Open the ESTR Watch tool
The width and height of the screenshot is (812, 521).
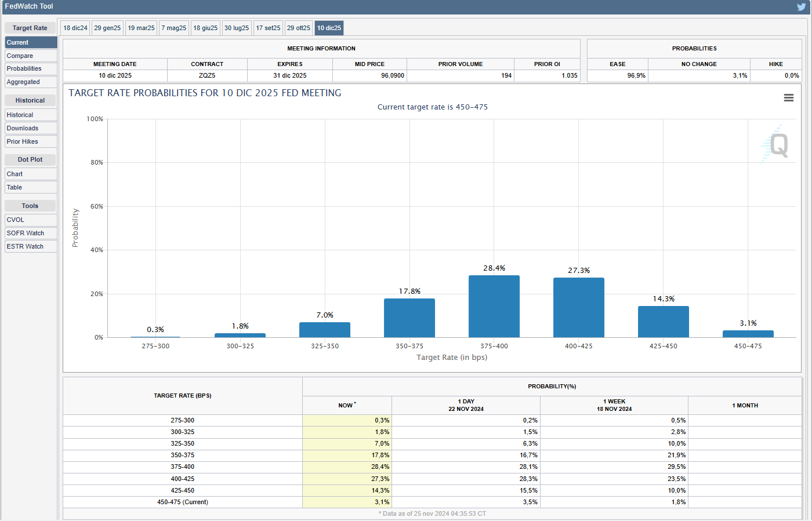(31, 246)
